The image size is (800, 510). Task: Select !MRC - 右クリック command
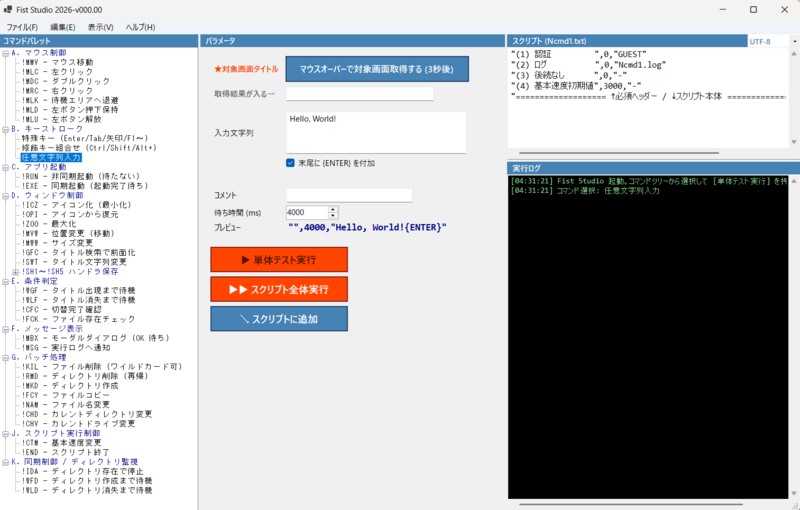pos(58,91)
